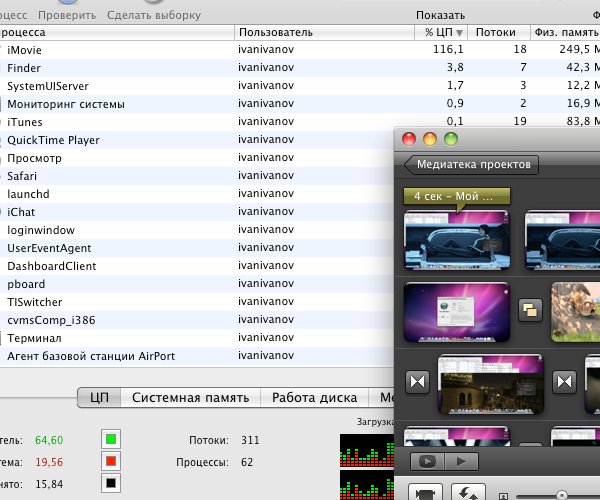Play the project full screen in iMovie
The width and height of the screenshot is (600, 500).
[x=427, y=462]
